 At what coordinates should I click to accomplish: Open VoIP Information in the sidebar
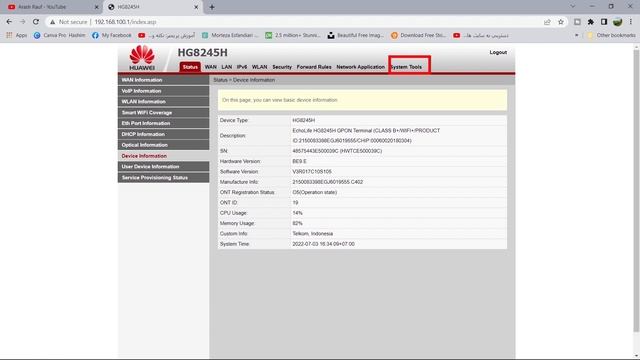point(164,91)
